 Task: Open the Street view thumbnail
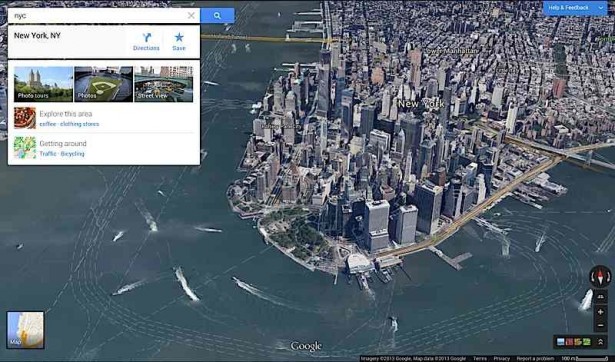pyautogui.click(x=164, y=84)
